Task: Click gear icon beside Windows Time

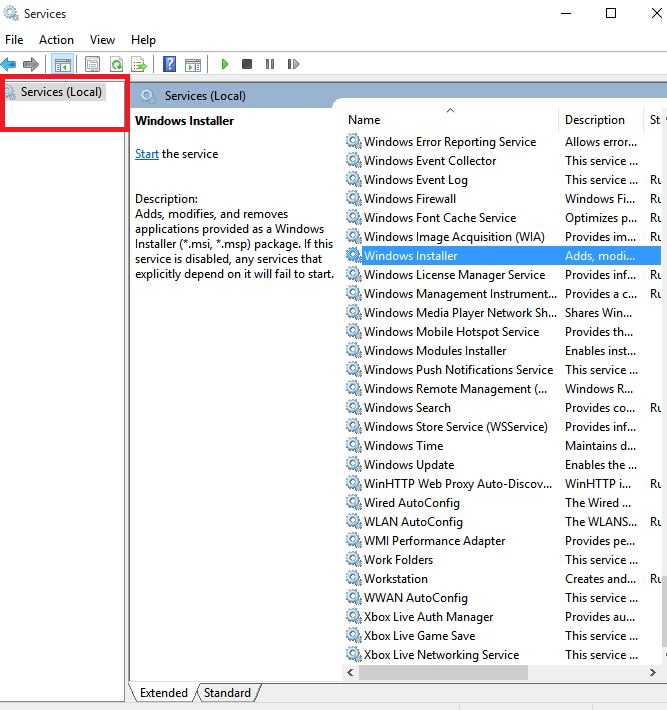Action: click(x=354, y=445)
